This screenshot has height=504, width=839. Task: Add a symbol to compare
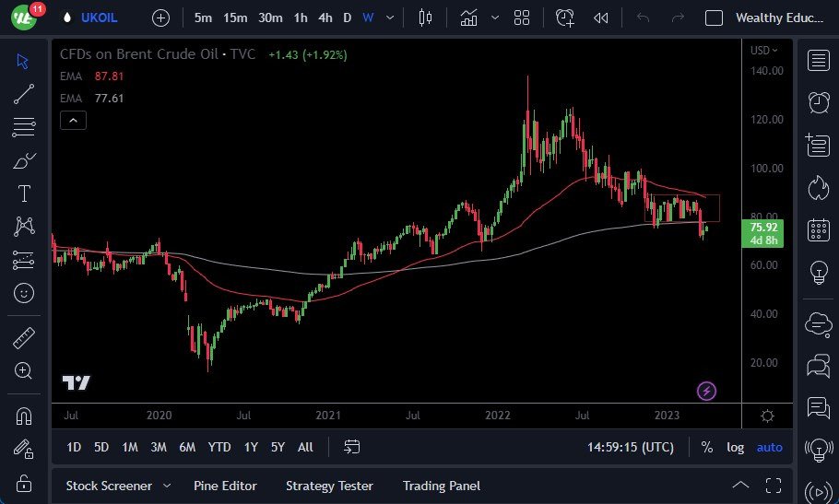pos(160,18)
